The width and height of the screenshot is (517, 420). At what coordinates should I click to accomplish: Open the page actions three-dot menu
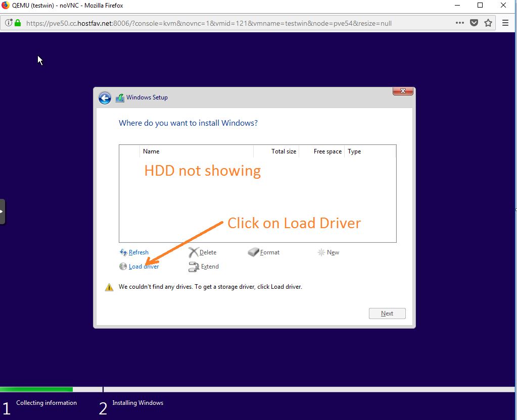coord(459,23)
